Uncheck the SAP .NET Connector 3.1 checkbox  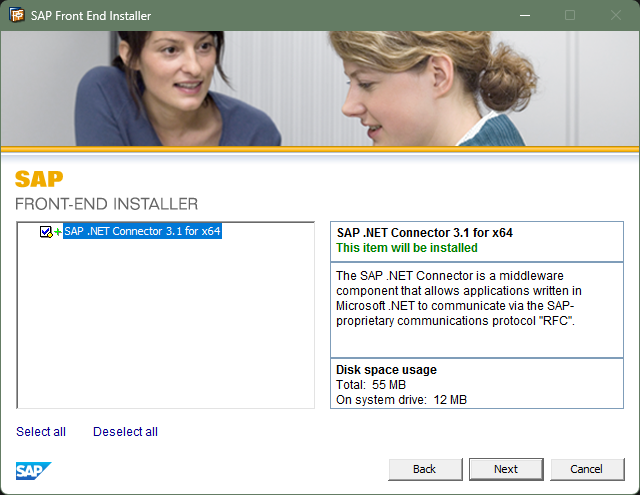pos(45,231)
